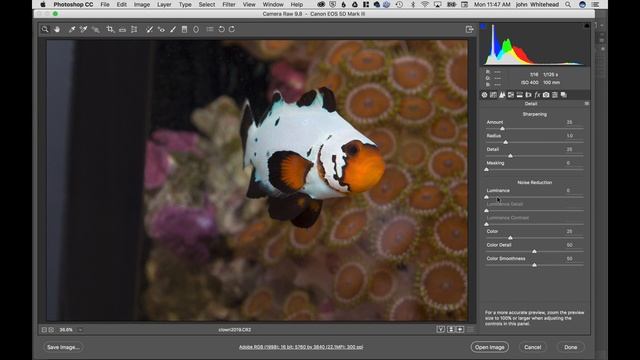Open the Camera Calibration panel tab
This screenshot has width=640, height=360.
pos(546,95)
